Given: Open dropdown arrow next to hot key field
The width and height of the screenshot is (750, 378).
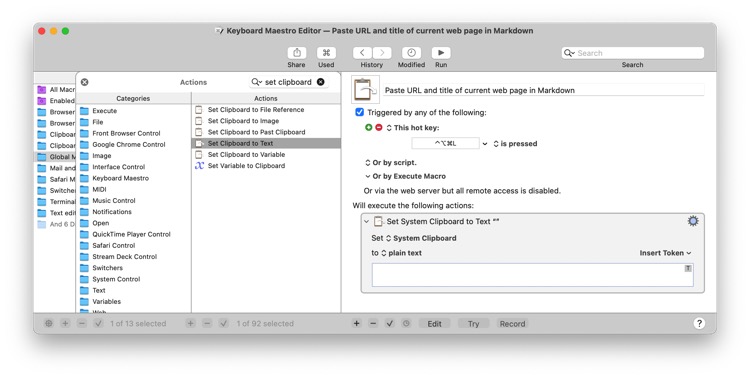Looking at the screenshot, I should point(485,144).
